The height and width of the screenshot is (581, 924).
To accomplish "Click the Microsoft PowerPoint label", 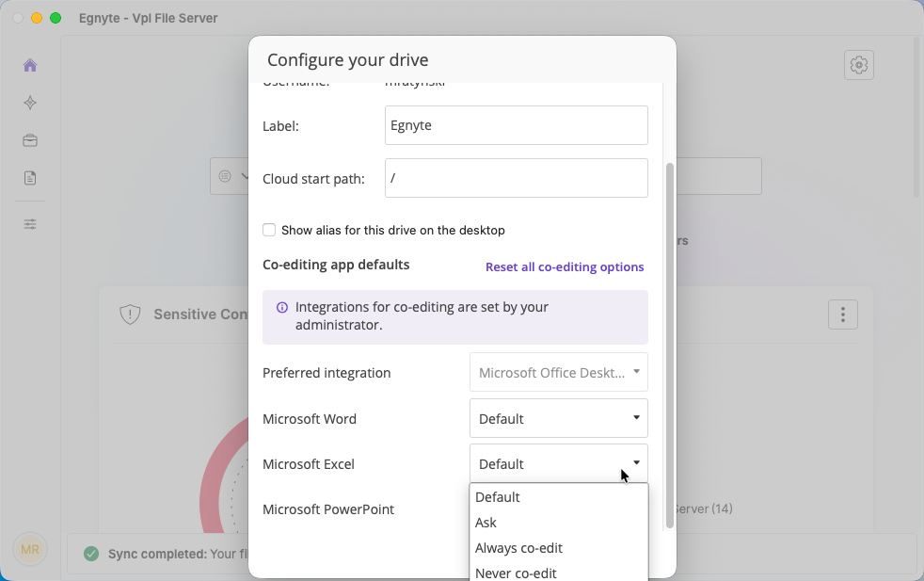I will [x=328, y=509].
